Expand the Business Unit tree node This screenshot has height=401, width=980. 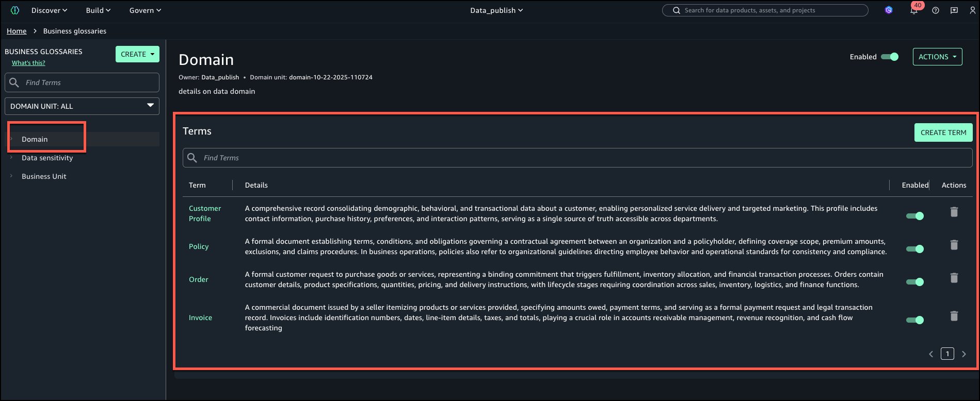(11, 176)
